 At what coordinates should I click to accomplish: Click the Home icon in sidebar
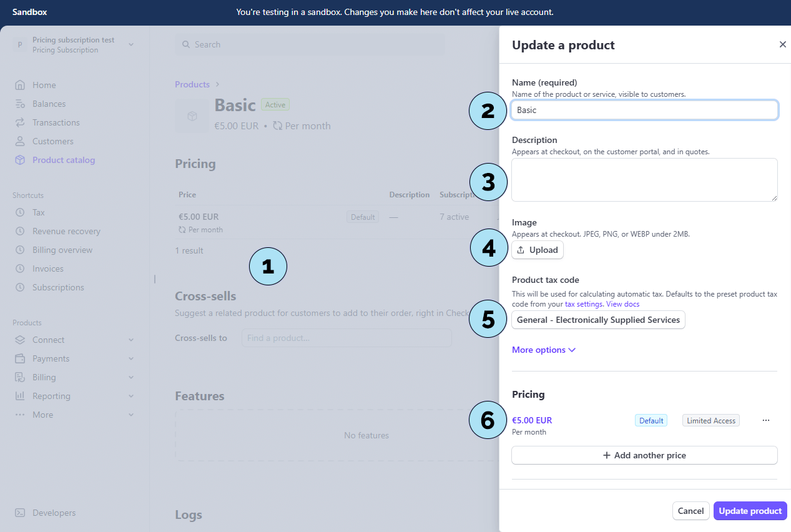coord(20,85)
